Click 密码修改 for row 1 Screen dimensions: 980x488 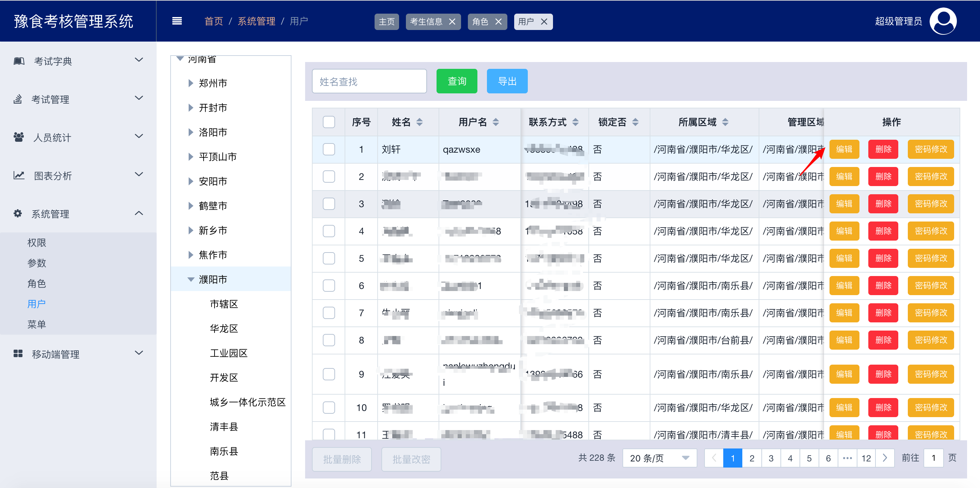(931, 149)
